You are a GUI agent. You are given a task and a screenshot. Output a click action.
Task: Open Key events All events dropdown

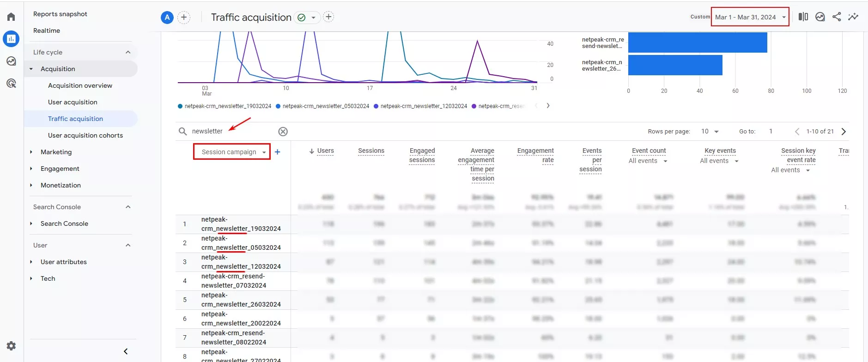tap(719, 161)
